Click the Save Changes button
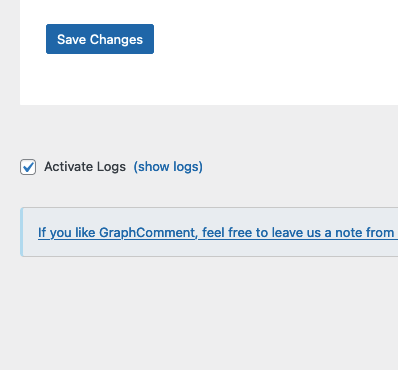Image resolution: width=398 pixels, height=370 pixels. [100, 39]
